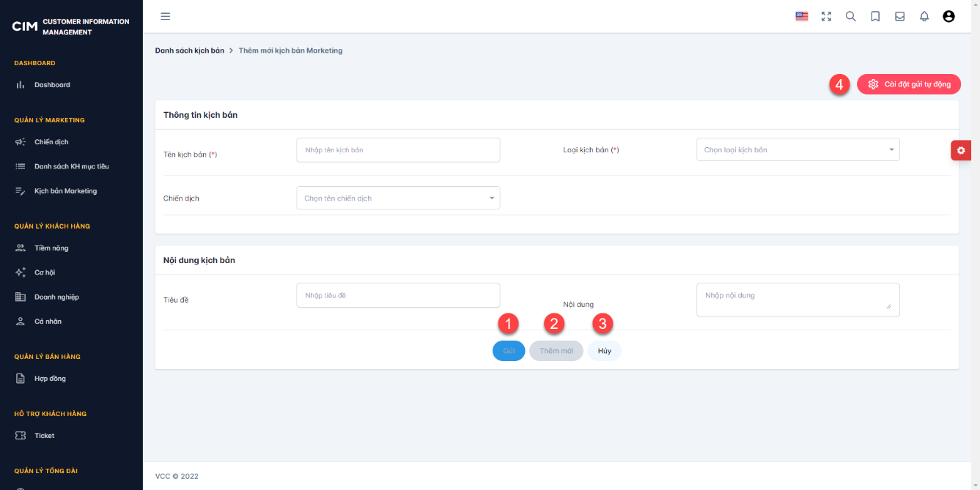Click the Nội dung label
Viewport: 980px width, 490px height.
pyautogui.click(x=578, y=304)
